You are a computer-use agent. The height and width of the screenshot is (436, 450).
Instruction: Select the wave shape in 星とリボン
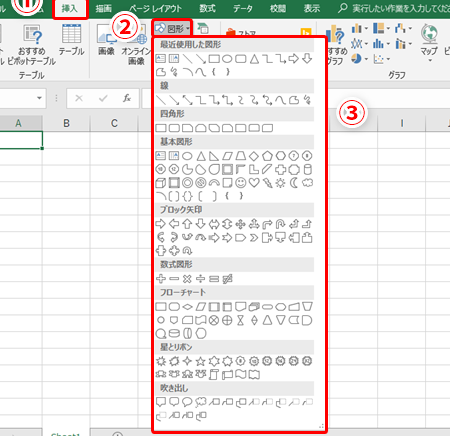coord(241,374)
